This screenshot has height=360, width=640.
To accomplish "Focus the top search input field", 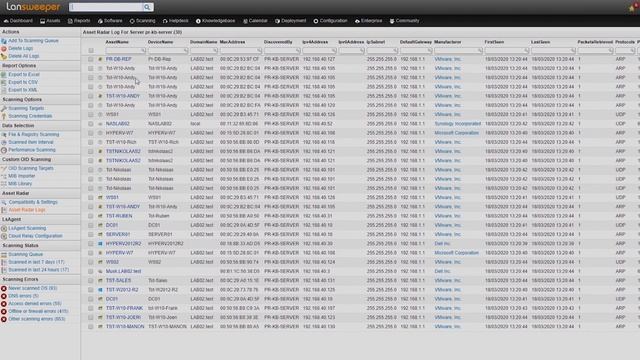I will [x=106, y=7].
